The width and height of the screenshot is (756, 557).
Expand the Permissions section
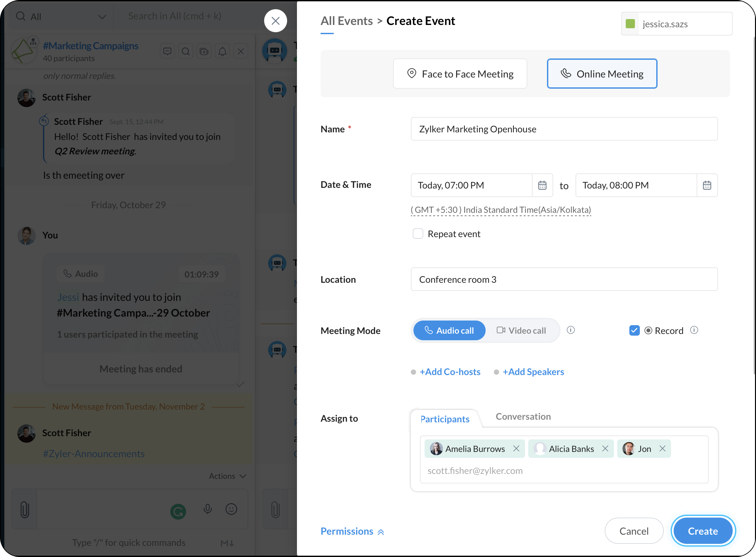click(x=352, y=531)
